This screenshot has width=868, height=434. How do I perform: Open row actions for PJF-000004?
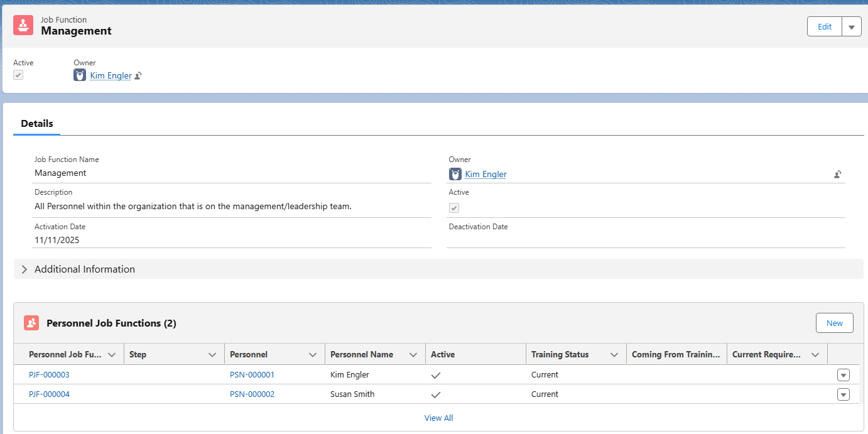843,394
